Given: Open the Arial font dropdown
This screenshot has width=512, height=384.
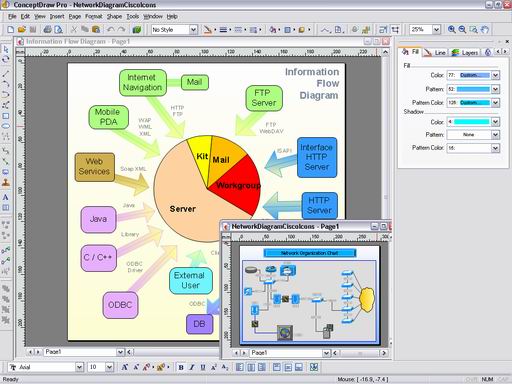Looking at the screenshot, I should pyautogui.click(x=79, y=367).
